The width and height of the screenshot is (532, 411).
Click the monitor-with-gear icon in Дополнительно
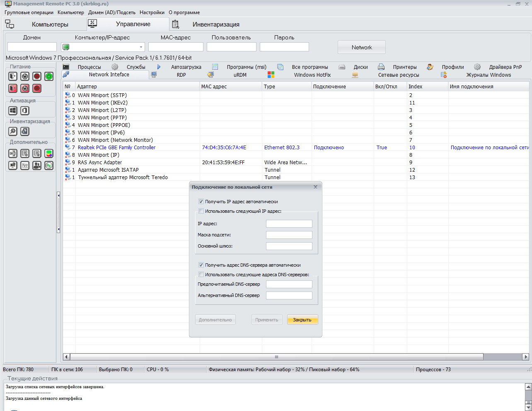(13, 165)
